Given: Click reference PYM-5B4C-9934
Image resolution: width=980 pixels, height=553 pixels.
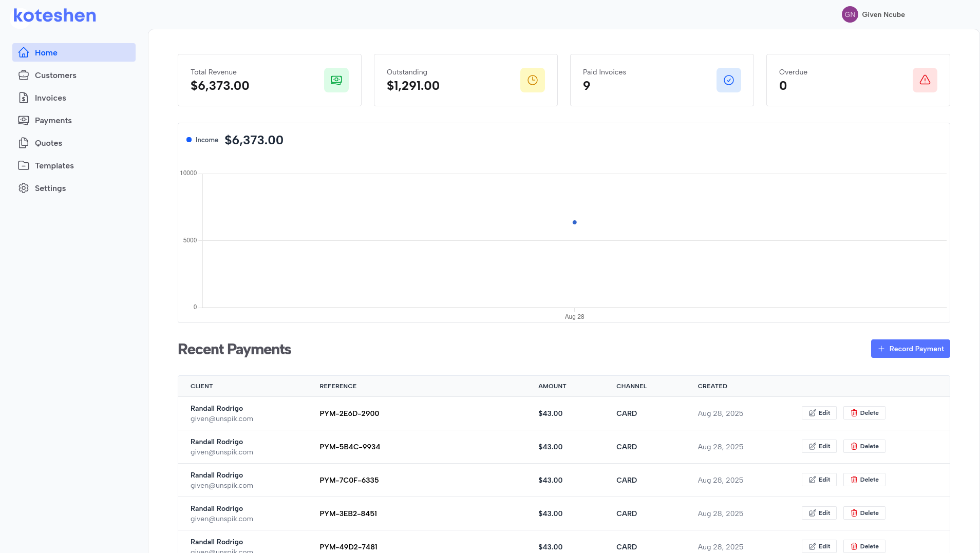Looking at the screenshot, I should point(350,447).
